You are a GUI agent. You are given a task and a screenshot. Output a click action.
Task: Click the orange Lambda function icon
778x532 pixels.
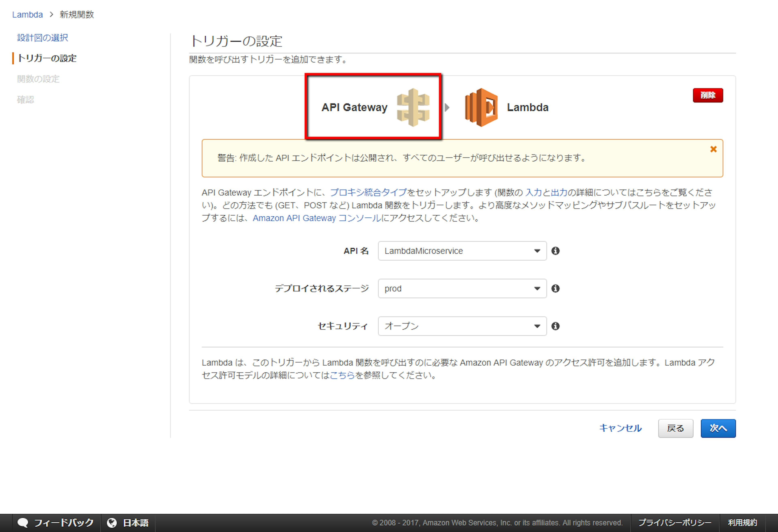pos(481,107)
